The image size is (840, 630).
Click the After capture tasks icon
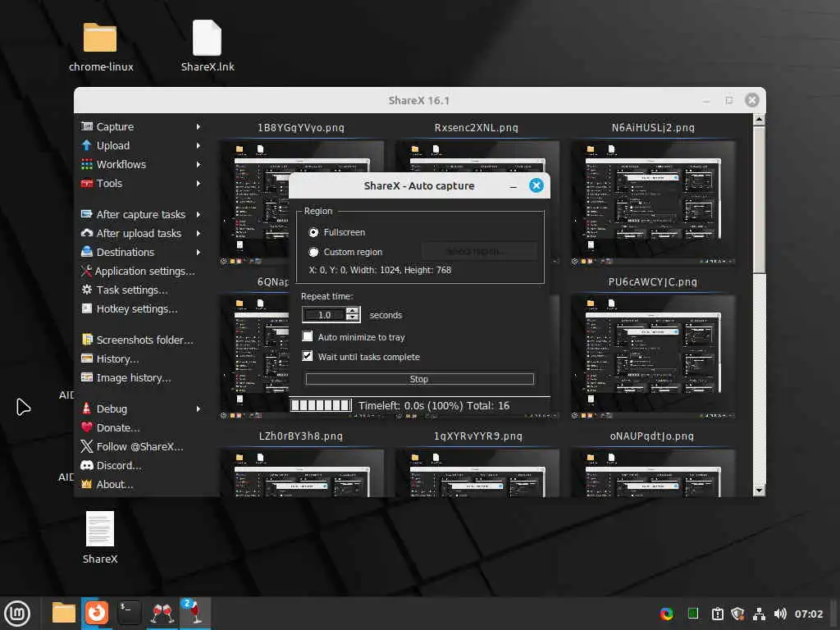click(86, 214)
